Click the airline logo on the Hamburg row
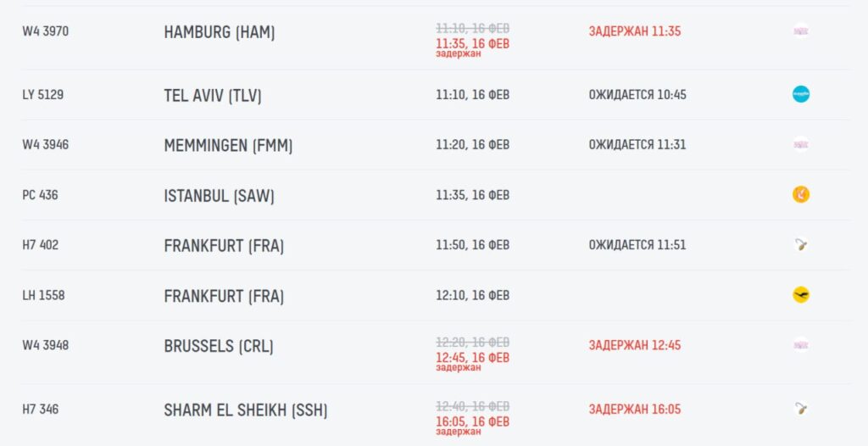868x446 pixels. coord(800,31)
